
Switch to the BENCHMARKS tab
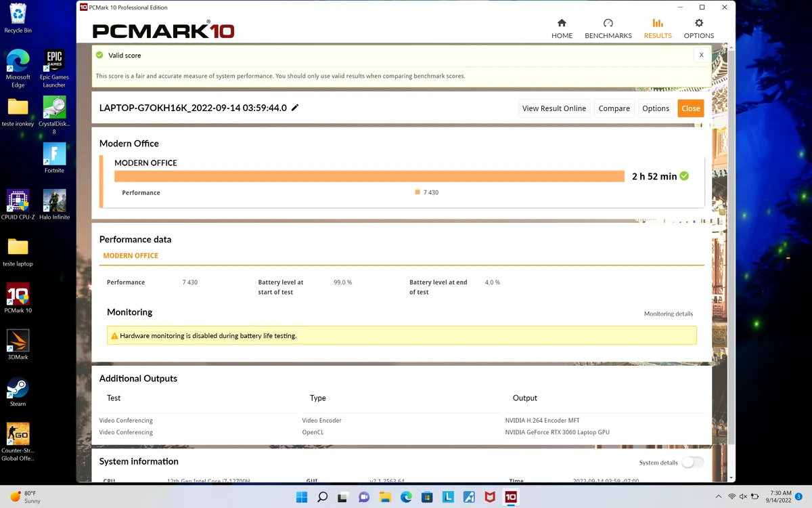tap(608, 28)
